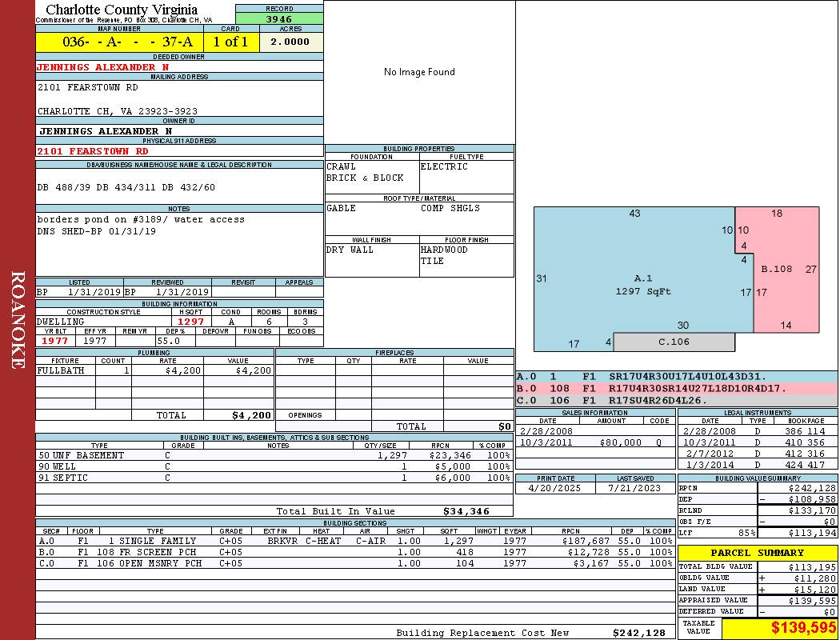Click deeded owner JENNINGS ALEXANDER N in red

click(x=103, y=67)
